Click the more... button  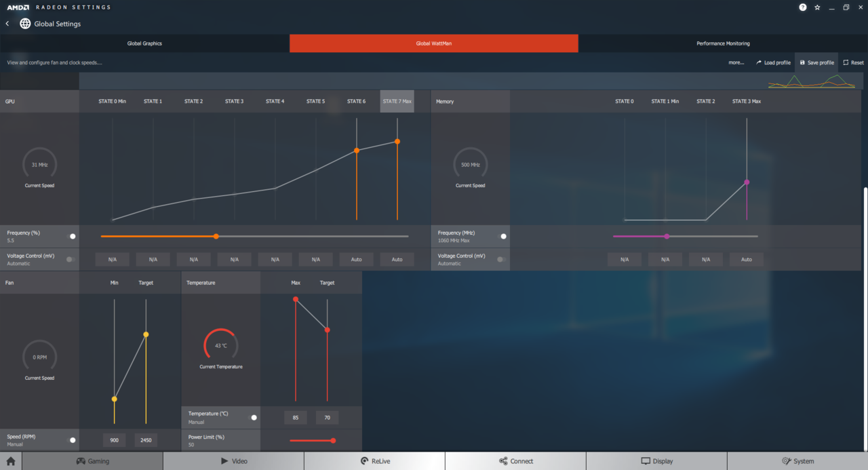click(x=736, y=62)
